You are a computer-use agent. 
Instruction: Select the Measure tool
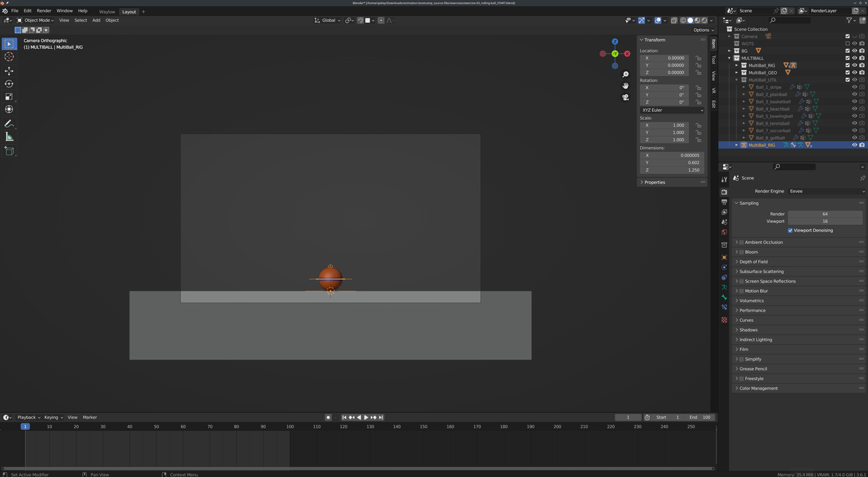[9, 137]
